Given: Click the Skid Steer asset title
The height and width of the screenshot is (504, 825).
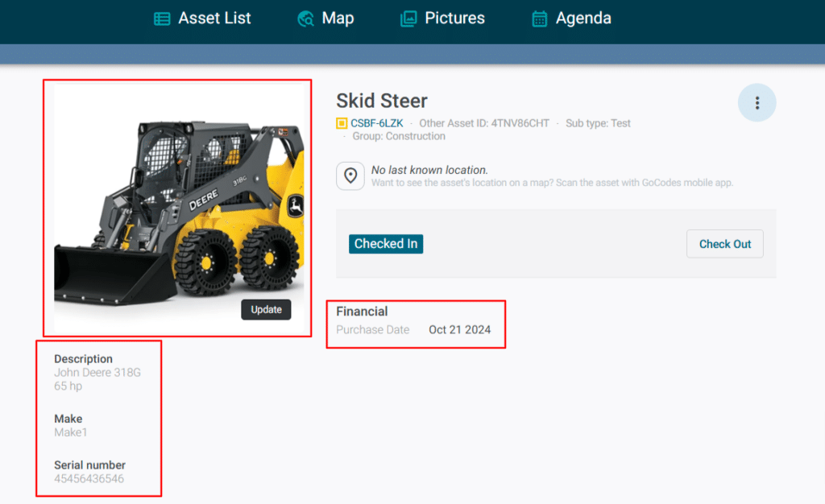Looking at the screenshot, I should pyautogui.click(x=382, y=101).
